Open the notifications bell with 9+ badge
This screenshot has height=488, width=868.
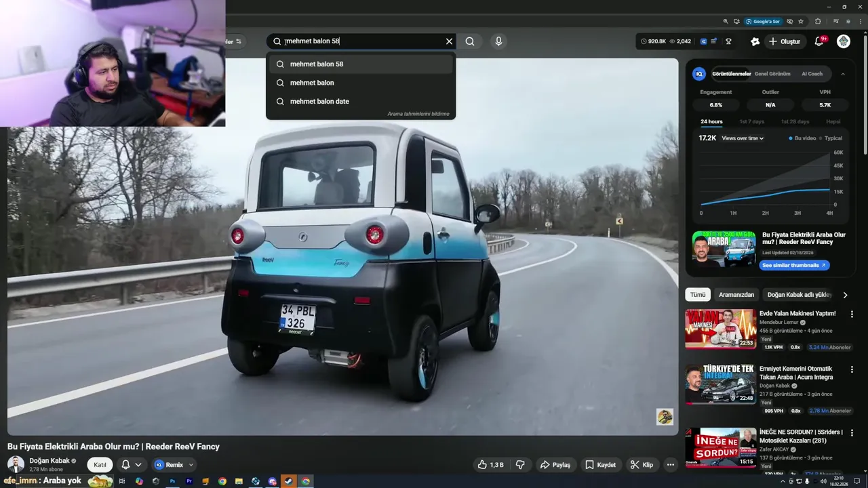(819, 41)
